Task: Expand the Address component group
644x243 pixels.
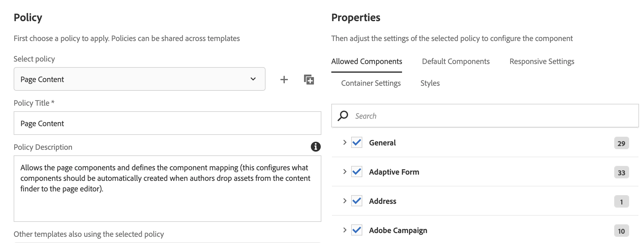Action: [345, 201]
